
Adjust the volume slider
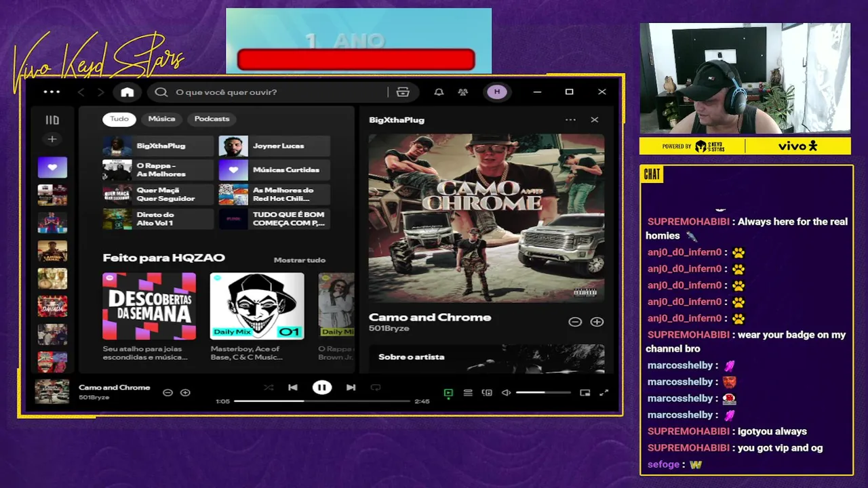point(543,392)
